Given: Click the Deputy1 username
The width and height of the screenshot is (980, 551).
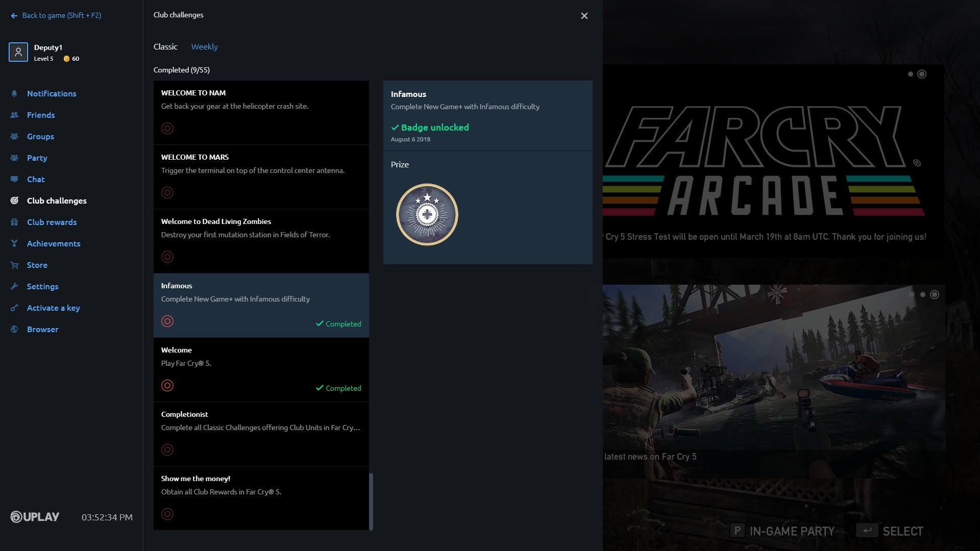Looking at the screenshot, I should (48, 47).
